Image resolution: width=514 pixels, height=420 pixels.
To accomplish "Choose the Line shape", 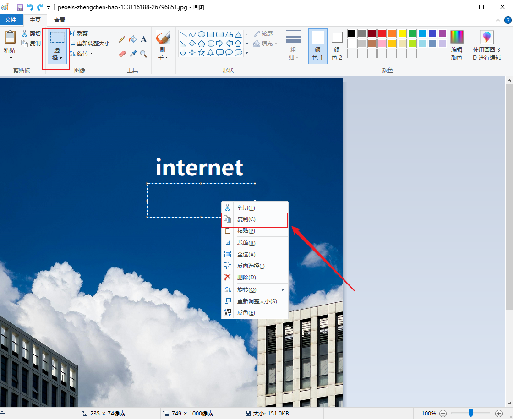I will tap(183, 34).
